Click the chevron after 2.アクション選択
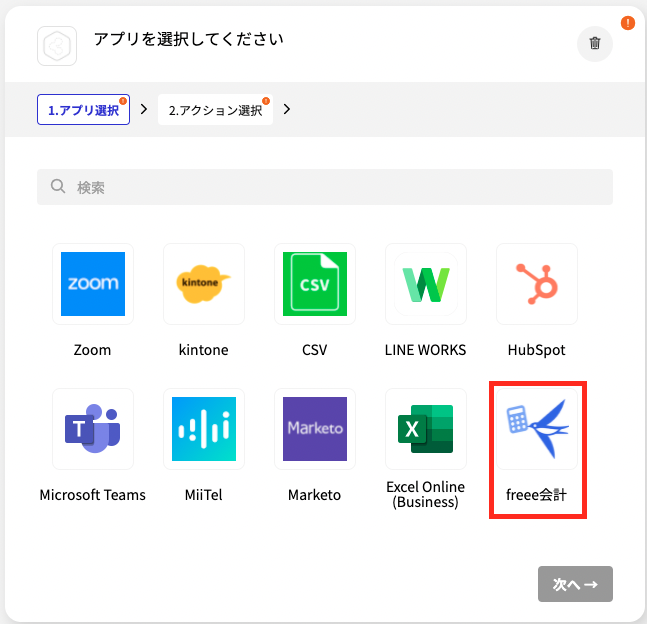The width and height of the screenshot is (647, 624). [287, 109]
